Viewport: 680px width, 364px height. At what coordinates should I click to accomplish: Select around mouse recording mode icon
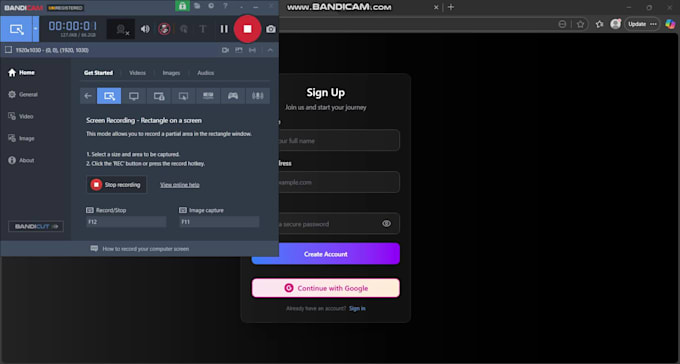pyautogui.click(x=183, y=96)
